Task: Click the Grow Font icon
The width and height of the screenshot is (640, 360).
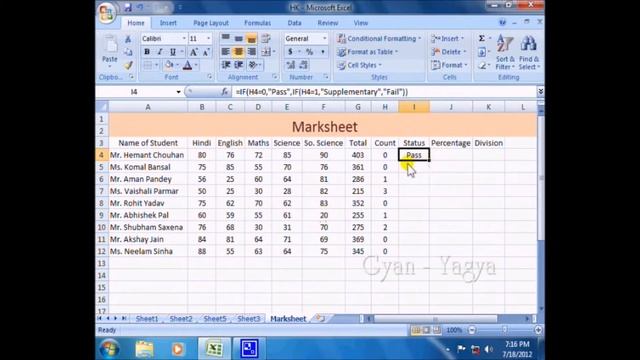Action: pyautogui.click(x=193, y=52)
